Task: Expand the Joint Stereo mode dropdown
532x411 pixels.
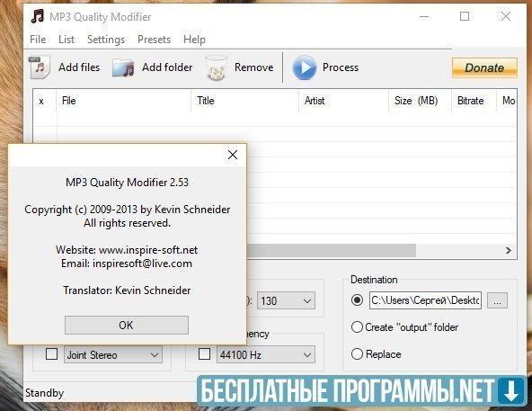Action: (113, 355)
